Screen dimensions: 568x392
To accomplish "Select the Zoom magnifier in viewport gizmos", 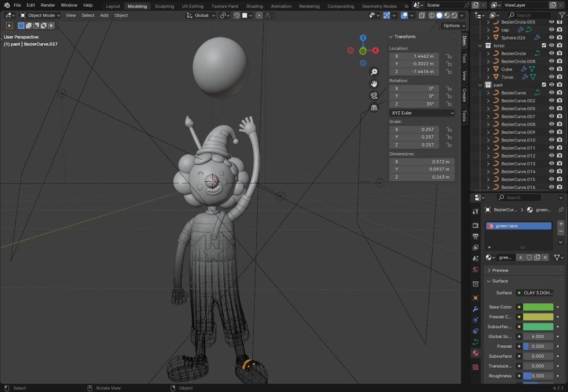I will pos(374,72).
